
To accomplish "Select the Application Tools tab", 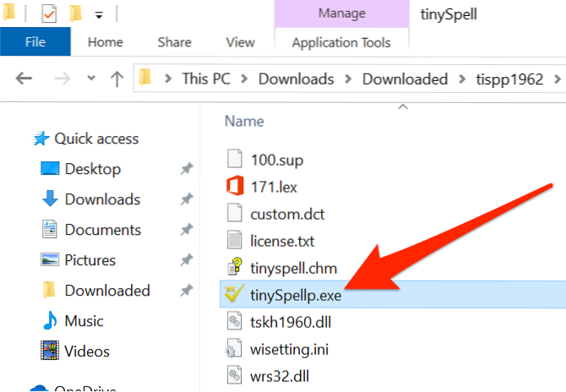I will pos(340,41).
